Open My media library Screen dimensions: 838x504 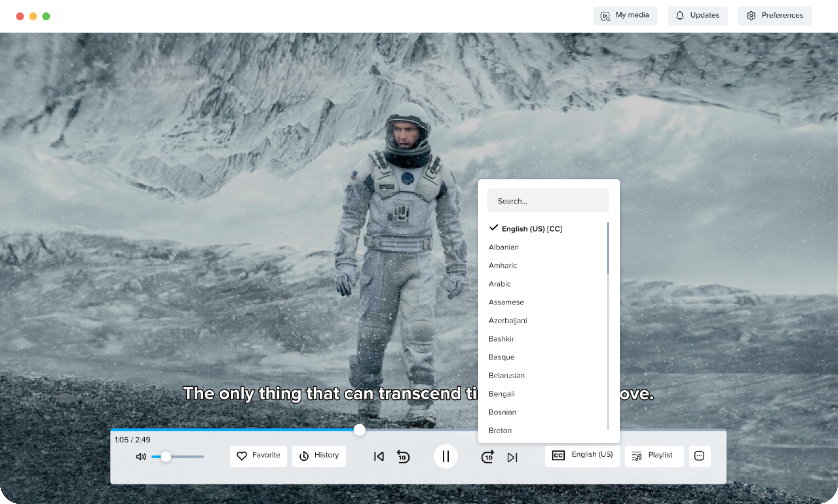pyautogui.click(x=625, y=16)
